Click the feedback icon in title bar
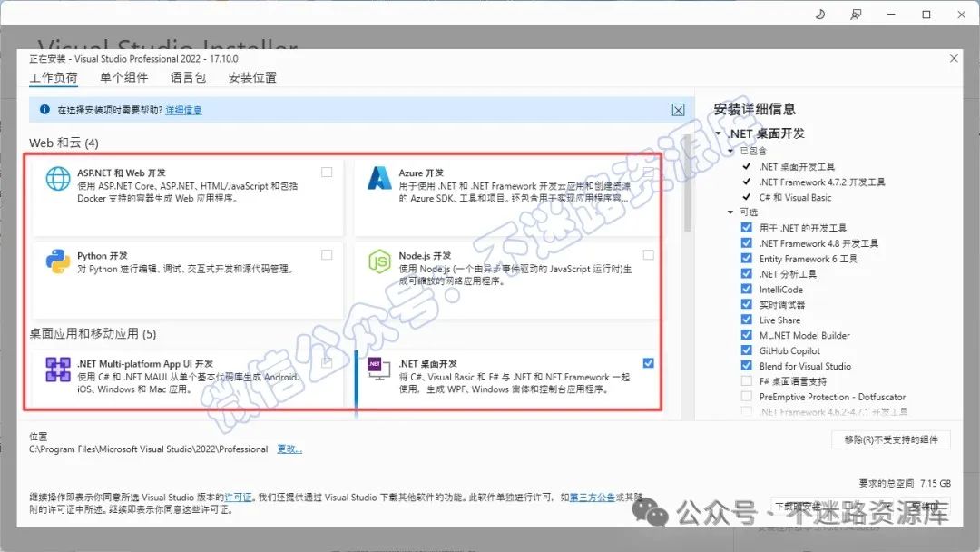This screenshot has height=552, width=980. 856,14
